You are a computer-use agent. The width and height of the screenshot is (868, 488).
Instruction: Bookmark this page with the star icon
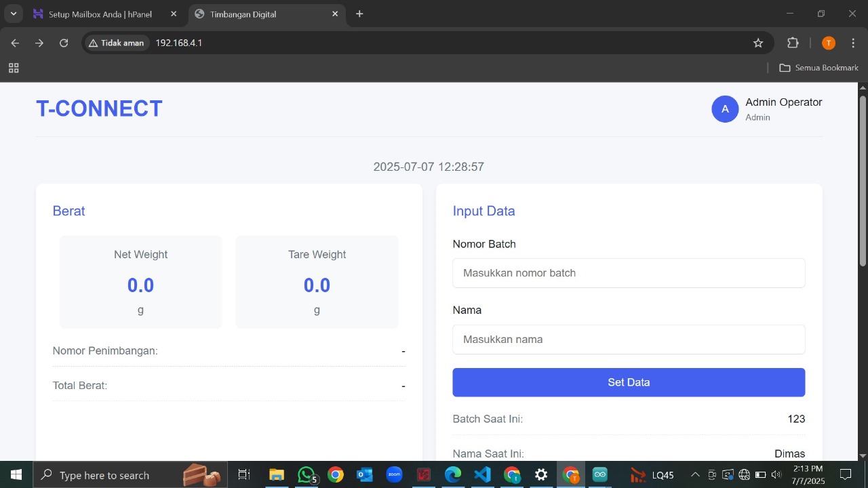(758, 43)
